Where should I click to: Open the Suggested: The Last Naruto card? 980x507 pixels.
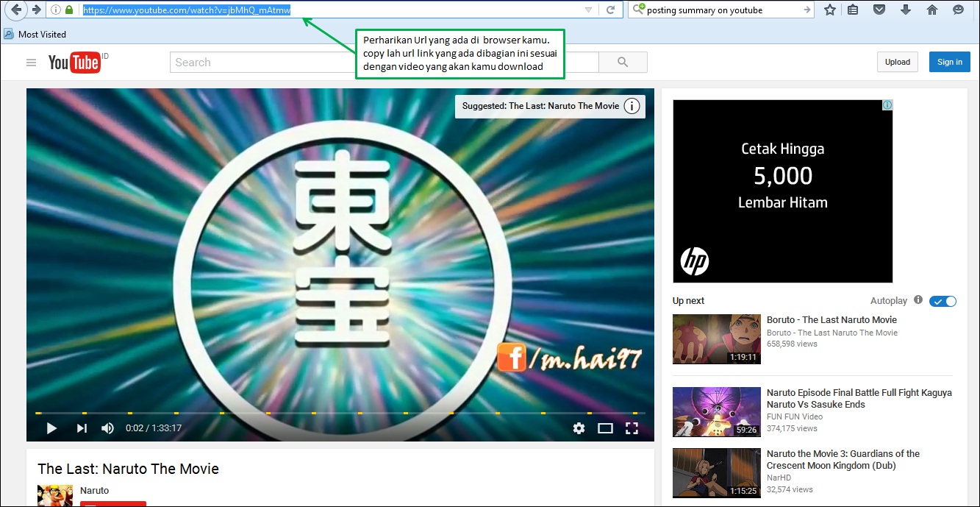[x=540, y=106]
